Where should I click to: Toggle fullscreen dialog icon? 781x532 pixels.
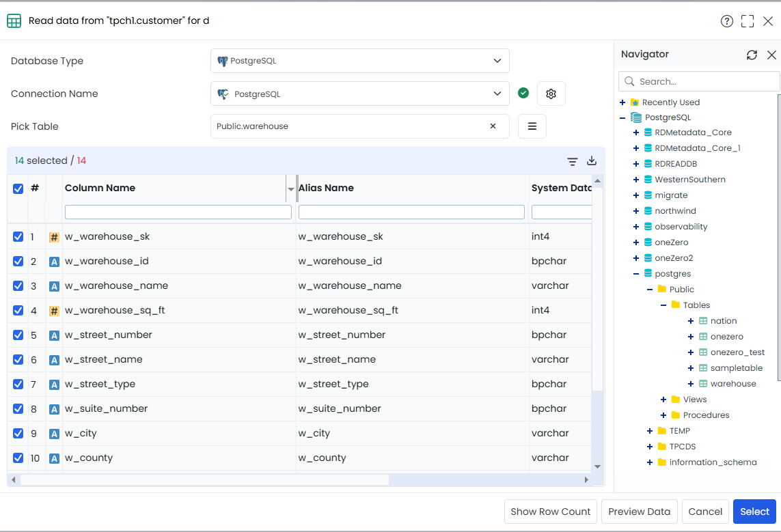(x=747, y=21)
